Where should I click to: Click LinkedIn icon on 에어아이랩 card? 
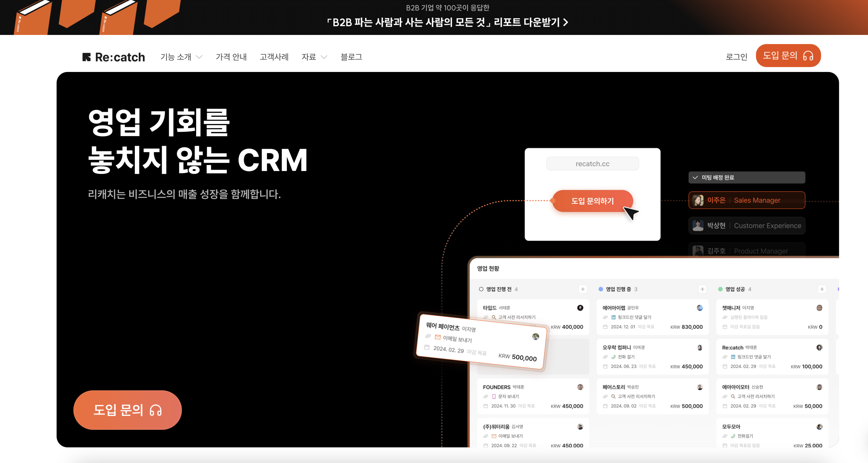(x=613, y=317)
